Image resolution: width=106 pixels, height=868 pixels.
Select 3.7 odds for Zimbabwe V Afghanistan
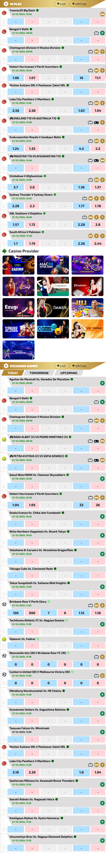click(x=16, y=187)
